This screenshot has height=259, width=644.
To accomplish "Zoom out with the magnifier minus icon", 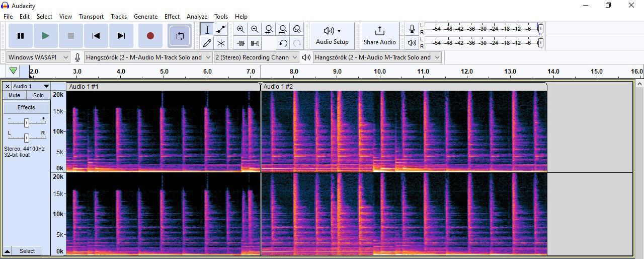I will [x=255, y=29].
